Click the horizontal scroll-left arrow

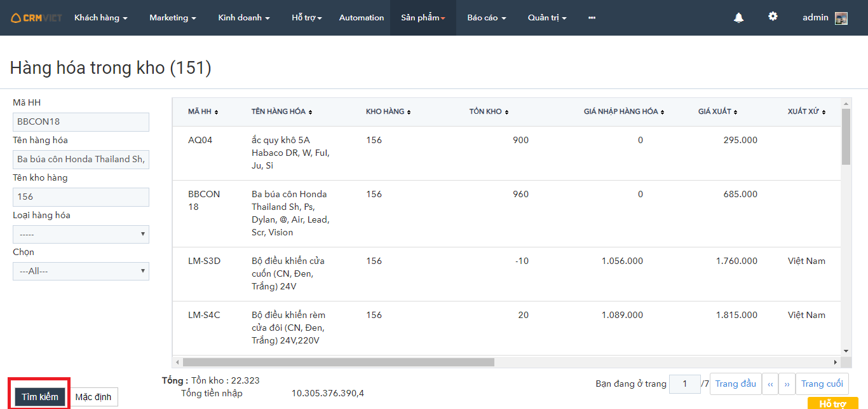click(x=177, y=362)
